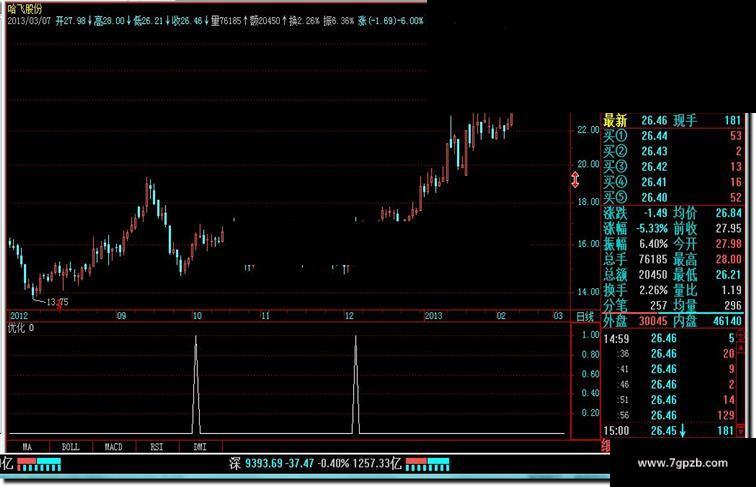Image resolution: width=756 pixels, height=487 pixels.
Task: Click the cyan down arrow beside 26.45
Action: (x=682, y=431)
